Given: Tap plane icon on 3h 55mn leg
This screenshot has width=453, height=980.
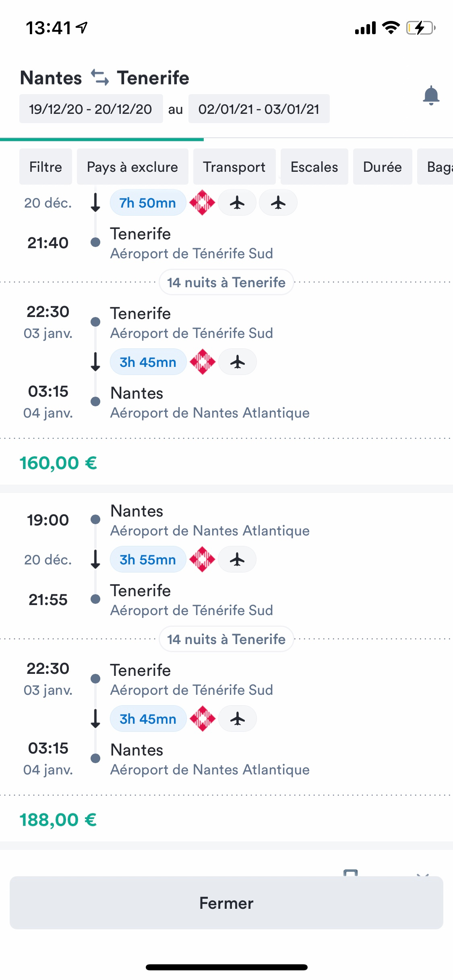Looking at the screenshot, I should (237, 559).
